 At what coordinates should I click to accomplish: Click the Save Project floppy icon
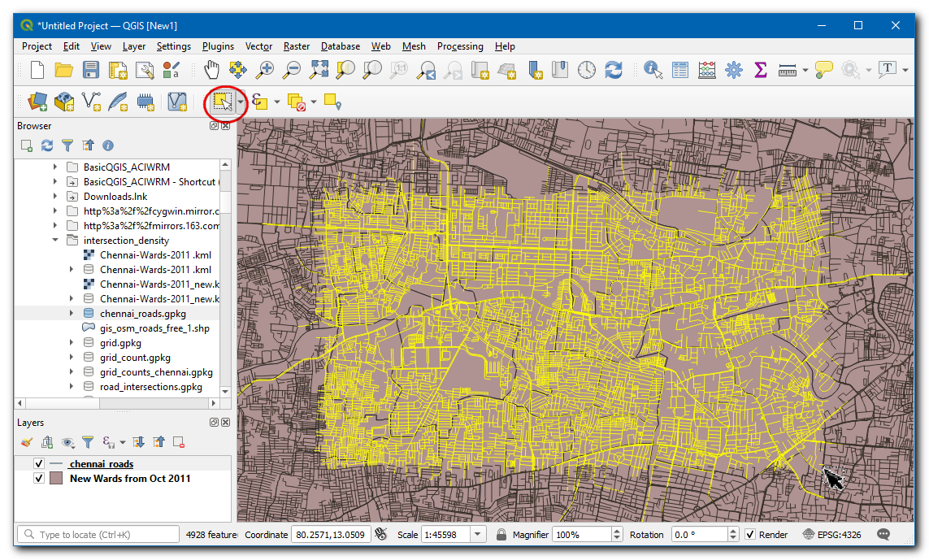click(91, 70)
